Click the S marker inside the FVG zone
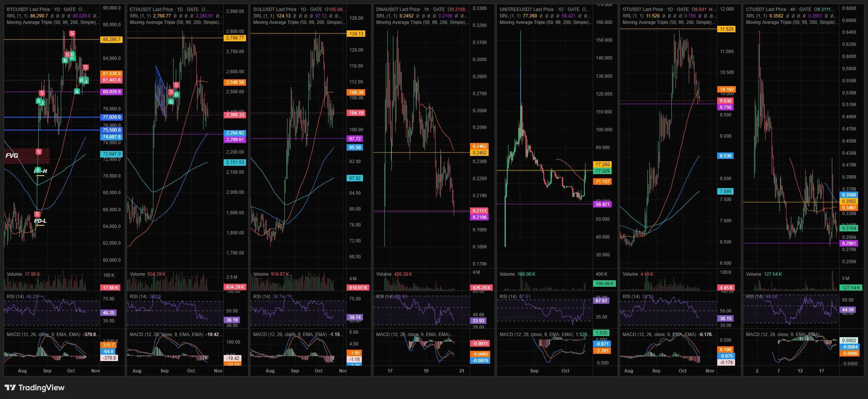This screenshot has height=399, width=868. pos(39,152)
